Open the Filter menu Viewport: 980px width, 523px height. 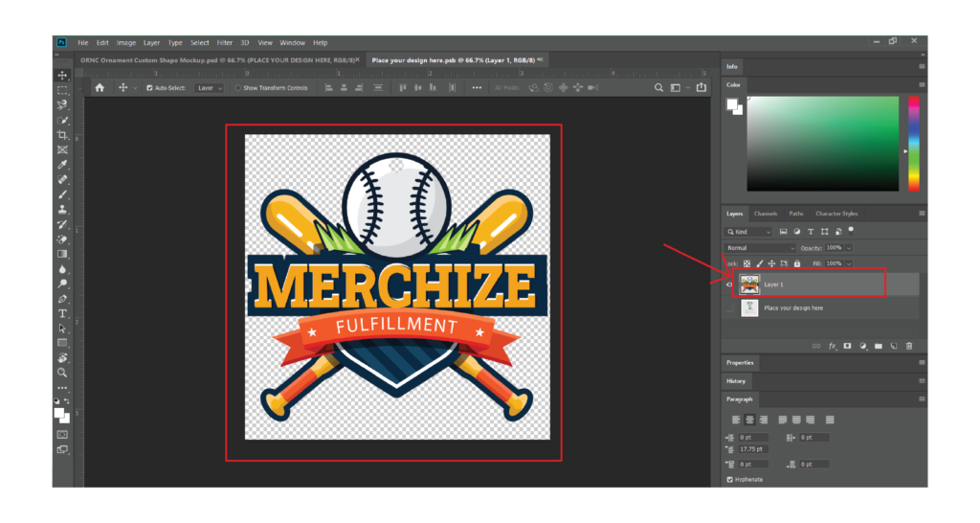[x=224, y=42]
